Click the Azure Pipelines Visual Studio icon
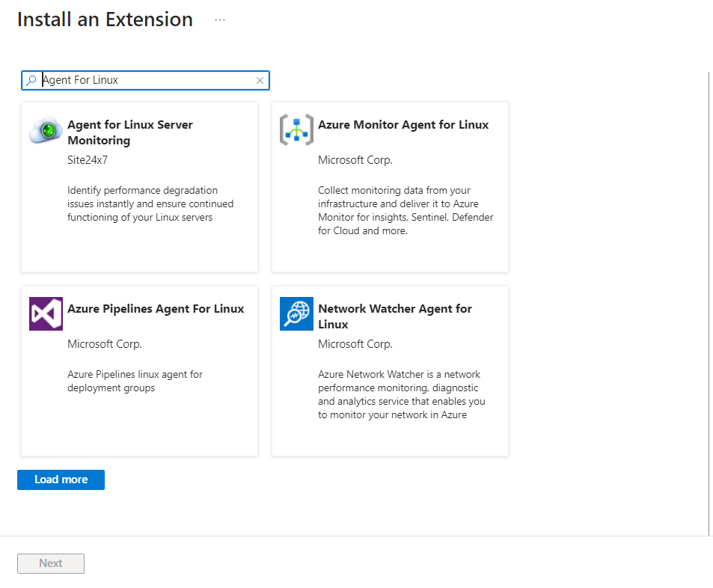 click(x=46, y=313)
